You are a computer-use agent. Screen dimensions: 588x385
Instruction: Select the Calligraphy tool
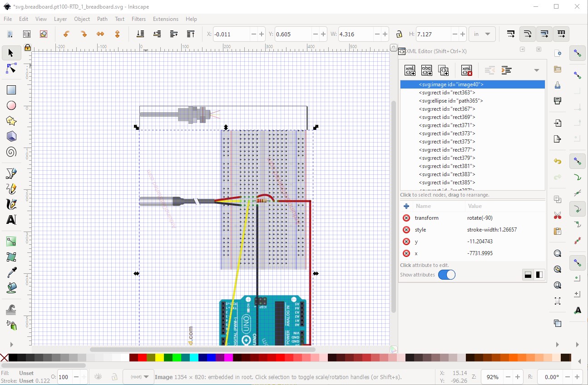click(11, 204)
